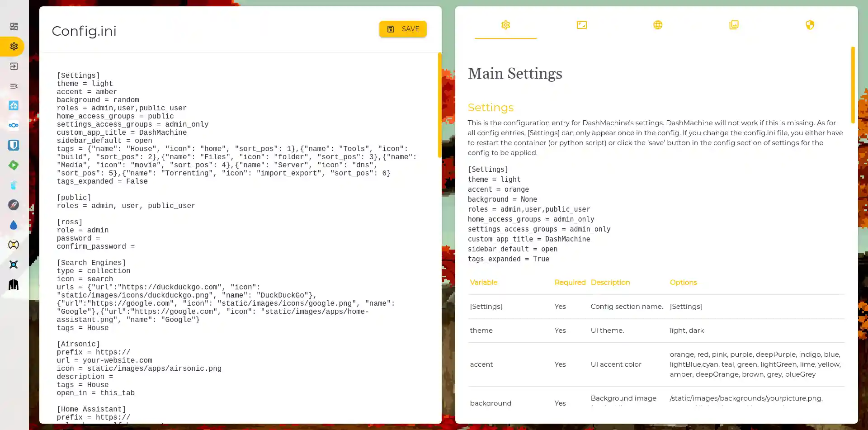Click the drone-shaped app icon
This screenshot has height=430, width=868.
(x=14, y=265)
